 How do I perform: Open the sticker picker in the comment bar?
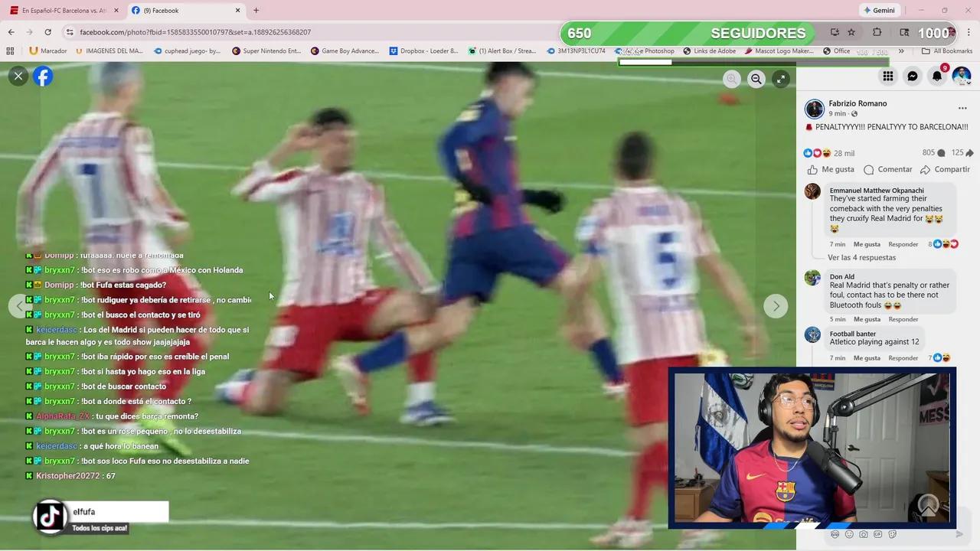coord(892,533)
